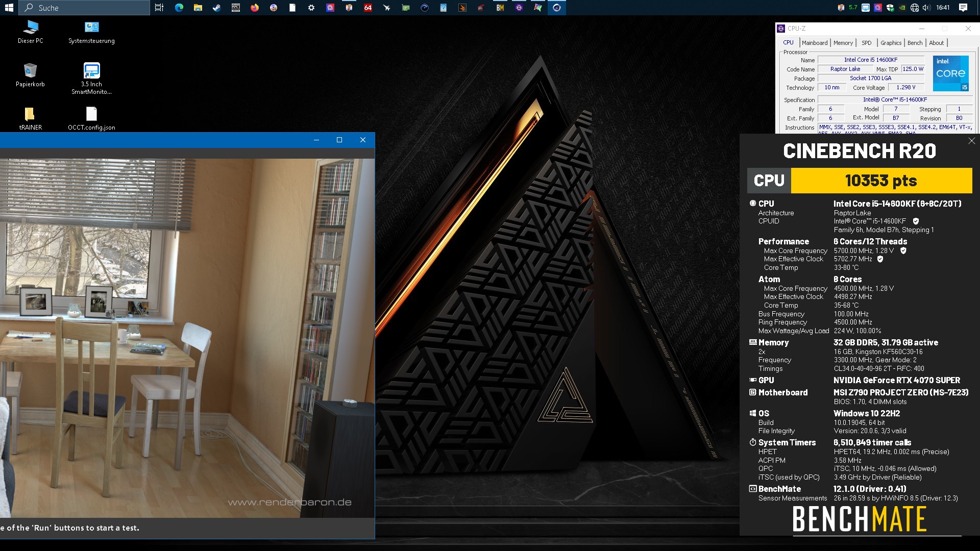Close the BenchMate Cinebench R20 result panel
This screenshot has width=980, height=551.
coord(971,141)
